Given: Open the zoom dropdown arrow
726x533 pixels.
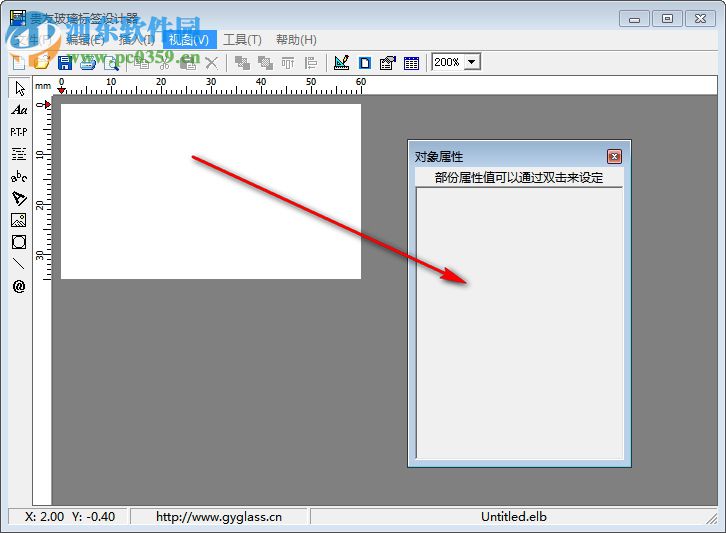Looking at the screenshot, I should (472, 62).
